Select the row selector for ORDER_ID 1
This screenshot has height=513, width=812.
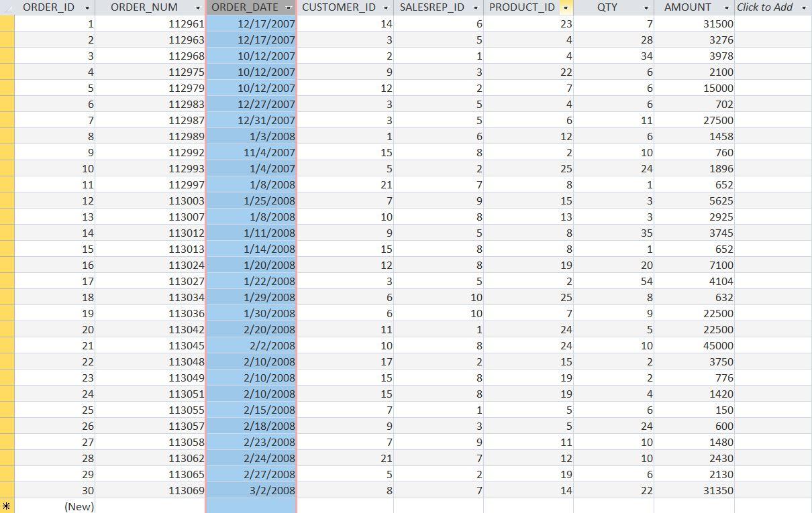pyautogui.click(x=6, y=23)
